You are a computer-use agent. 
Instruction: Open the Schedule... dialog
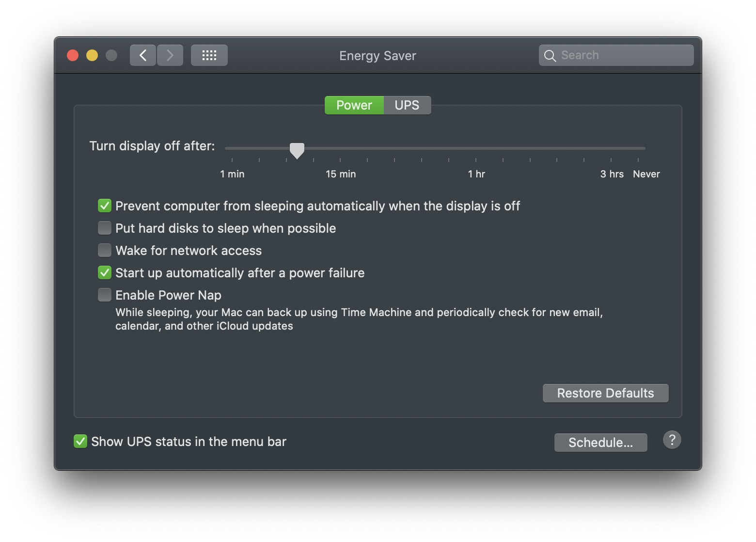coord(600,443)
